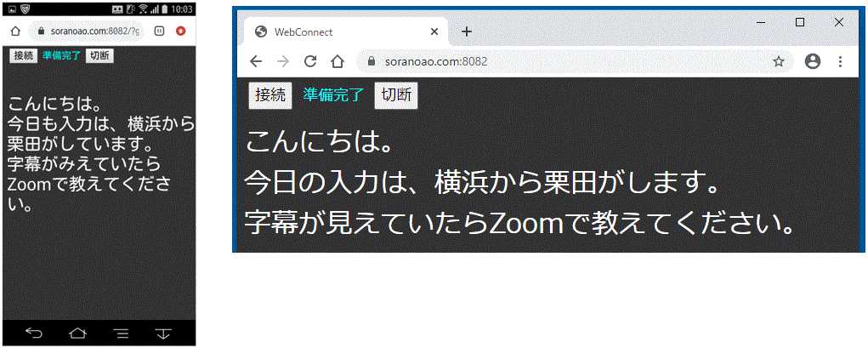
Task: Bookmark this page with the star icon
Action: pos(778,61)
